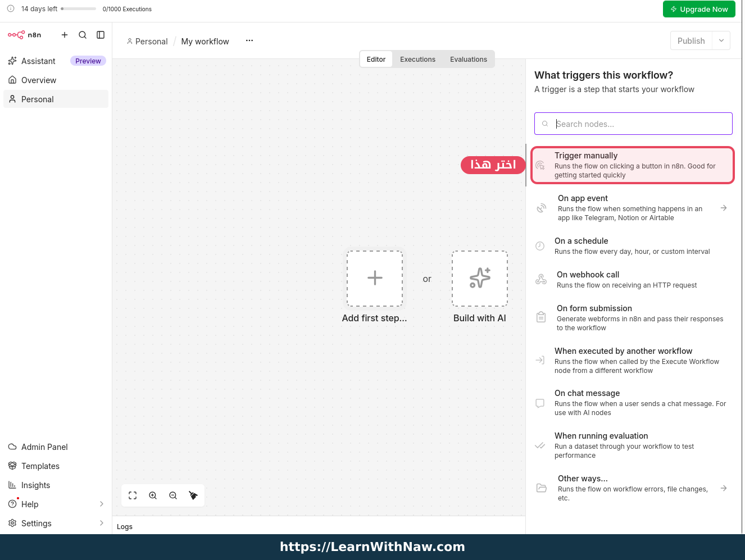Open workflow actions three-dots menu

click(249, 40)
